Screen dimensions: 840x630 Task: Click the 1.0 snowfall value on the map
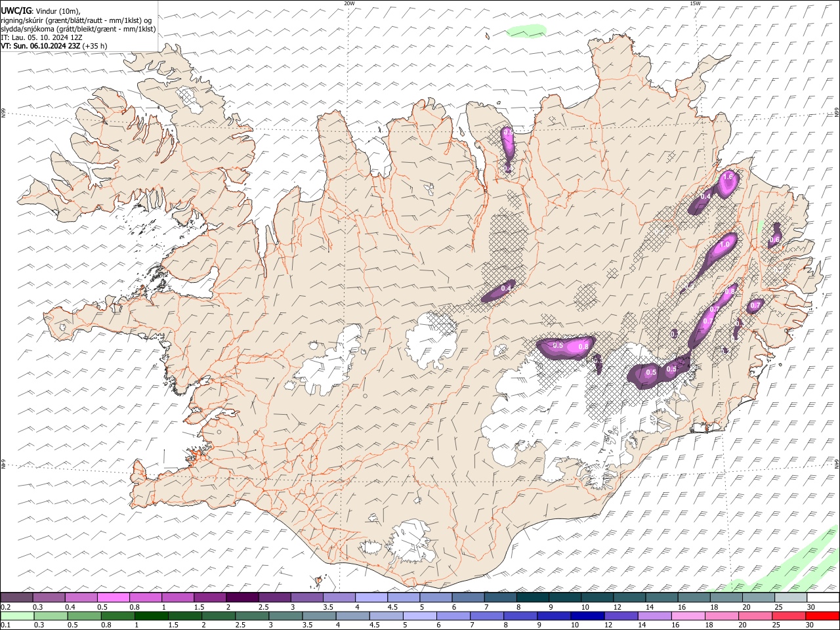[x=724, y=244]
